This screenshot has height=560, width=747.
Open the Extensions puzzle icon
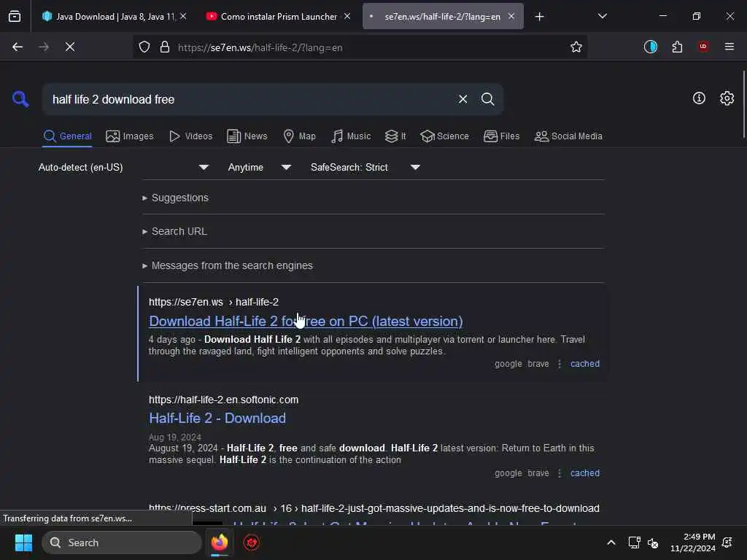click(677, 47)
